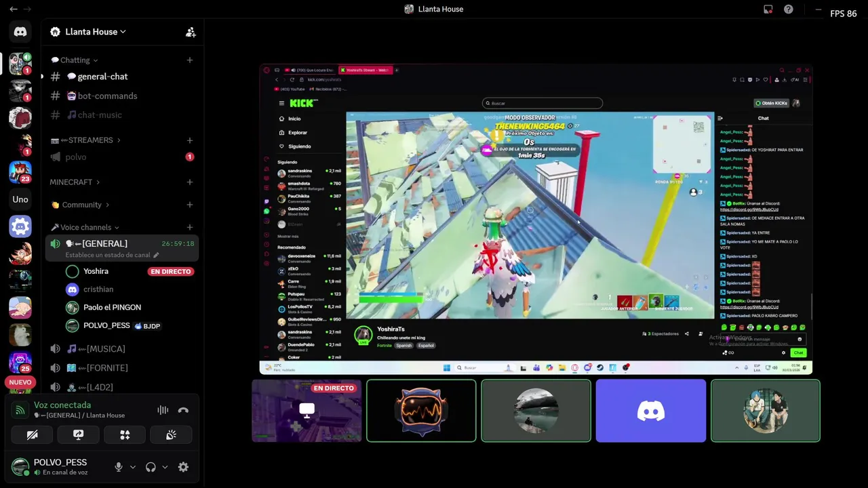
Task: Select POLVO_PESS in the voice member list
Action: (106, 326)
